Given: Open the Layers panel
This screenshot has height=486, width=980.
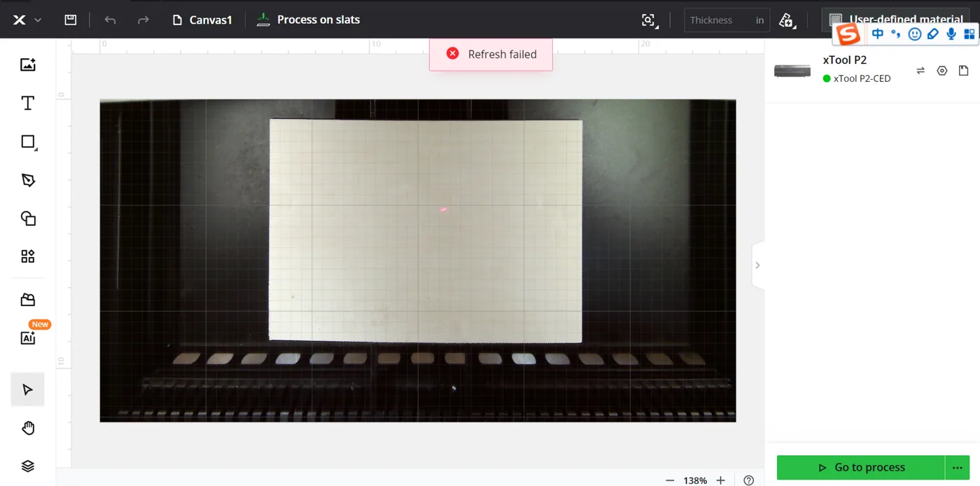Looking at the screenshot, I should coord(28,466).
